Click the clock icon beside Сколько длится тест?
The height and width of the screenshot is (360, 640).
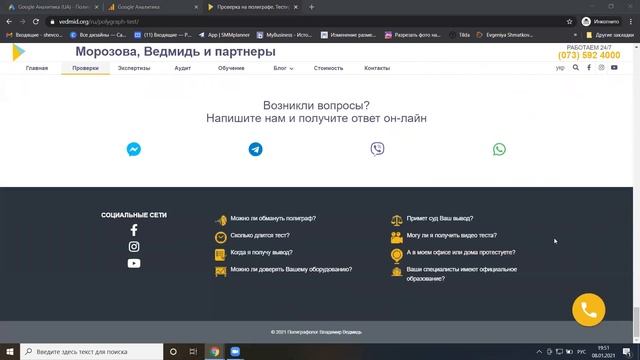[220, 237]
